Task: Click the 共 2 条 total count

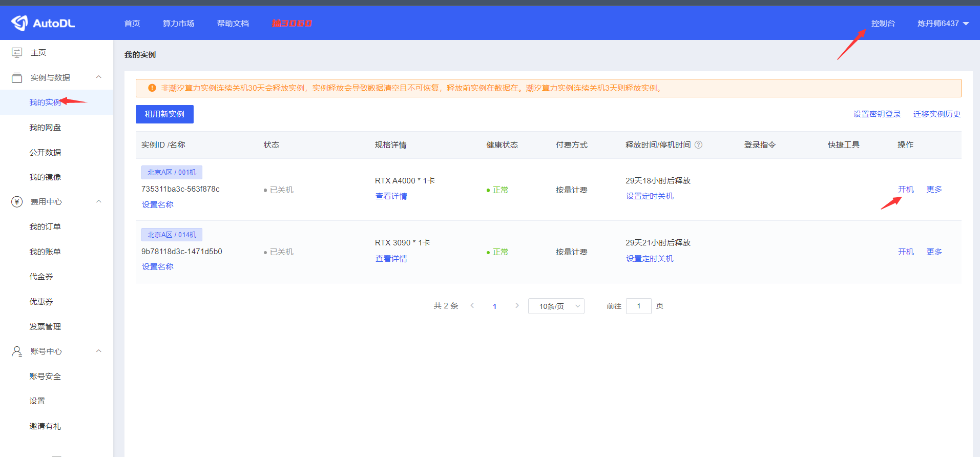Action: click(x=446, y=306)
